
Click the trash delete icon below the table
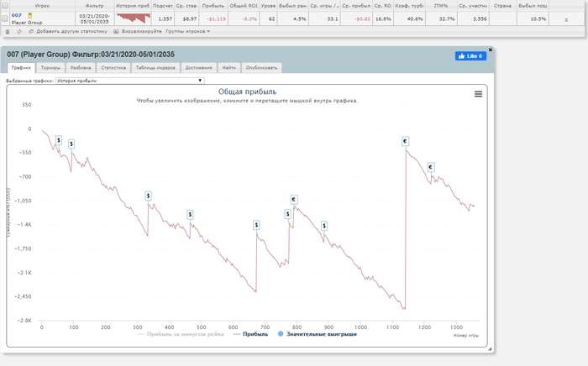pyautogui.click(x=8, y=32)
